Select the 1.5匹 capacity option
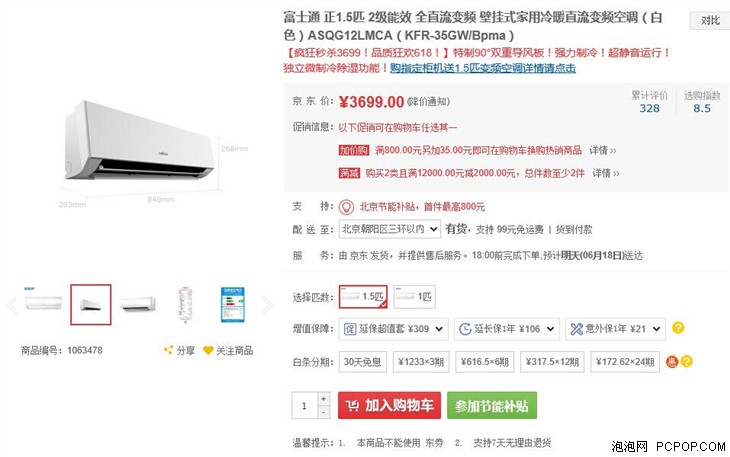 363,297
